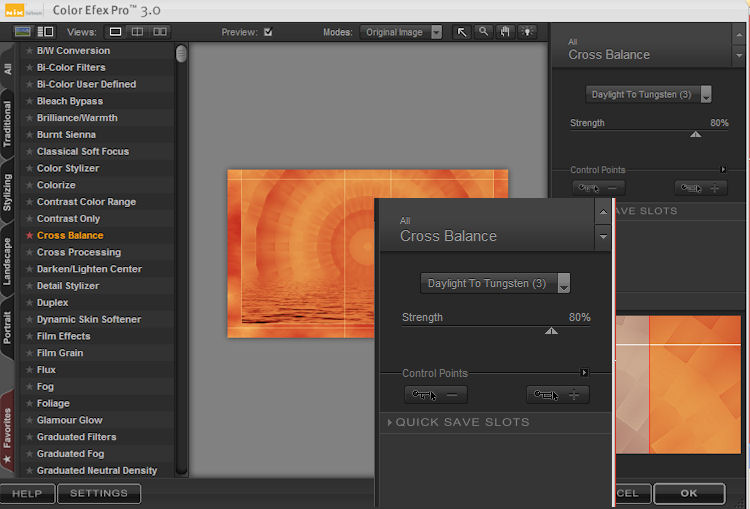The height and width of the screenshot is (509, 750).
Task: Switch to split preview view icon
Action: click(138, 32)
